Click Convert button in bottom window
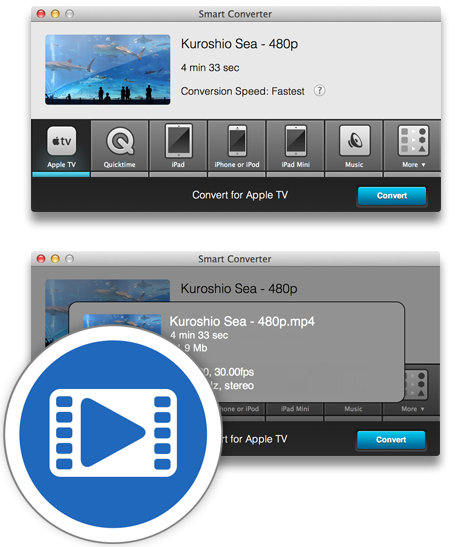Screen dimensions: 465x547 coord(391,440)
